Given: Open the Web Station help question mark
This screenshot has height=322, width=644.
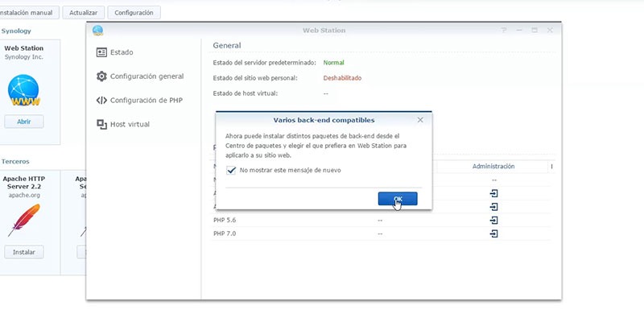Looking at the screenshot, I should [x=504, y=31].
